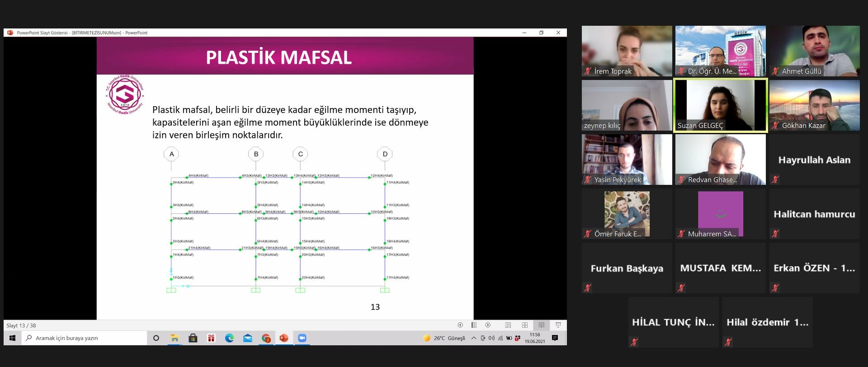Select Dr. Öğr. Ü. Me... video tile

(x=721, y=51)
